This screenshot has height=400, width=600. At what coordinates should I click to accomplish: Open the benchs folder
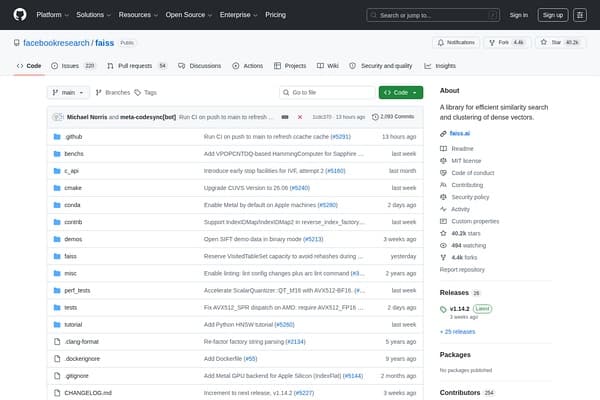74,154
